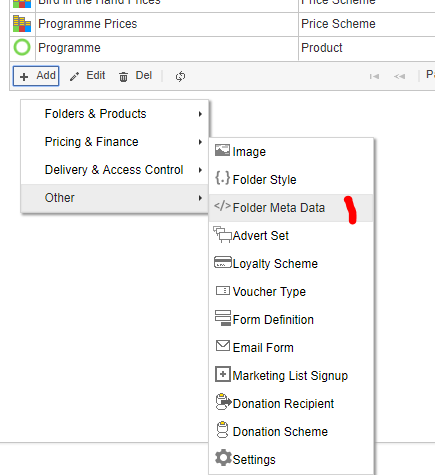435x475 pixels.
Task: Click the Add button
Action: click(36, 76)
